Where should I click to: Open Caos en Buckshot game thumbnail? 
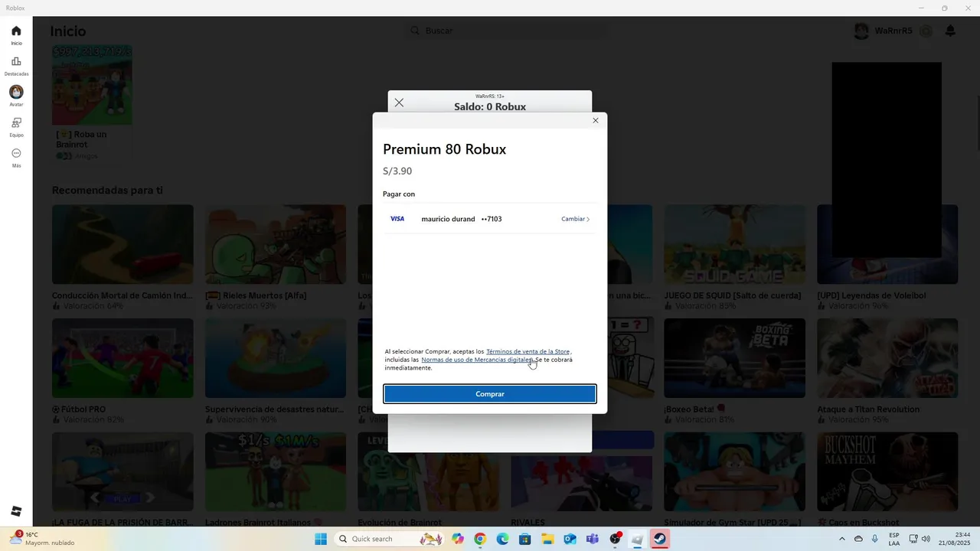[887, 472]
